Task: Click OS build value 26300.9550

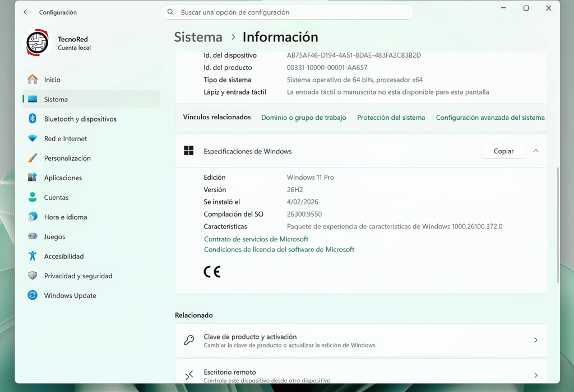Action: pos(304,214)
